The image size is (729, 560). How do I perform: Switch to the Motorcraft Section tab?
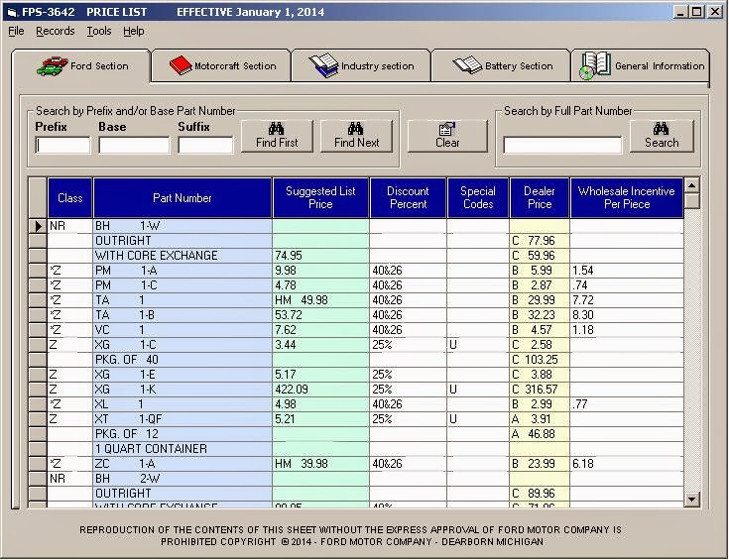pos(221,65)
